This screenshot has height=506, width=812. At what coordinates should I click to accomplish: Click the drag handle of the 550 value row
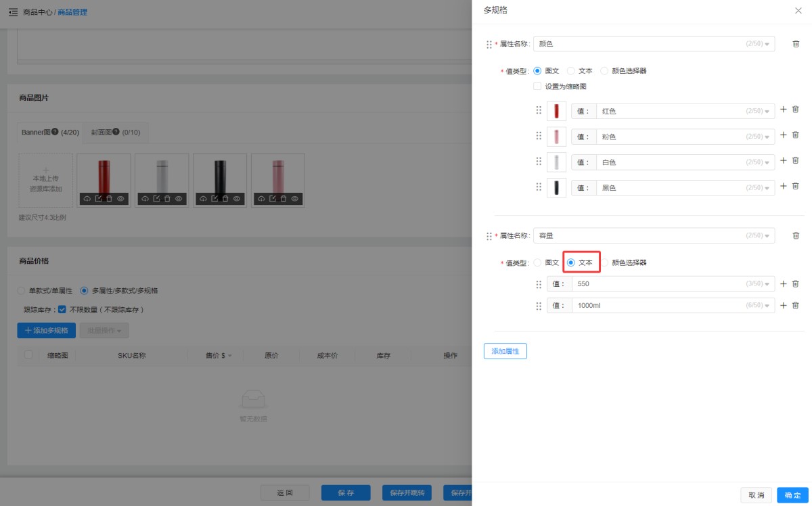pyautogui.click(x=539, y=284)
